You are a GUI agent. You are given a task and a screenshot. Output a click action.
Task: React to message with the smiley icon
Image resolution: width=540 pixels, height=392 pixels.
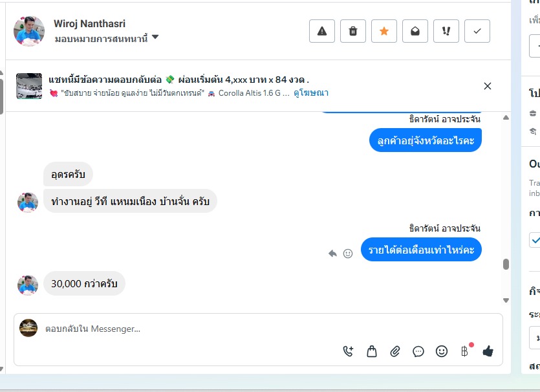[348, 254]
